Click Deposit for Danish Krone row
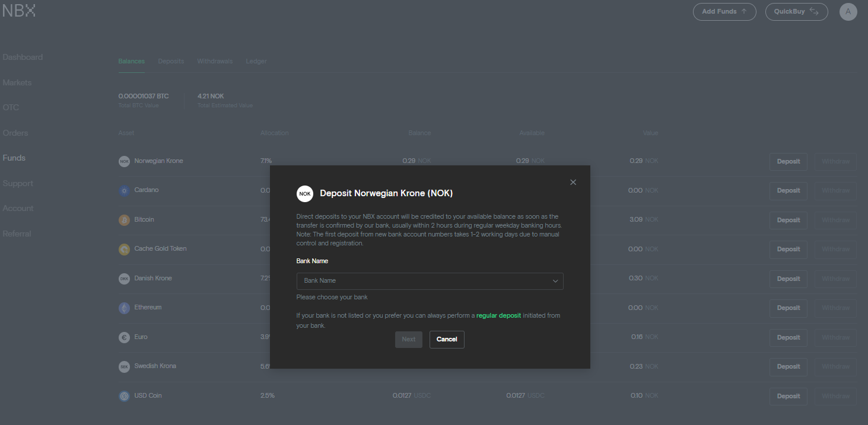 pos(788,279)
